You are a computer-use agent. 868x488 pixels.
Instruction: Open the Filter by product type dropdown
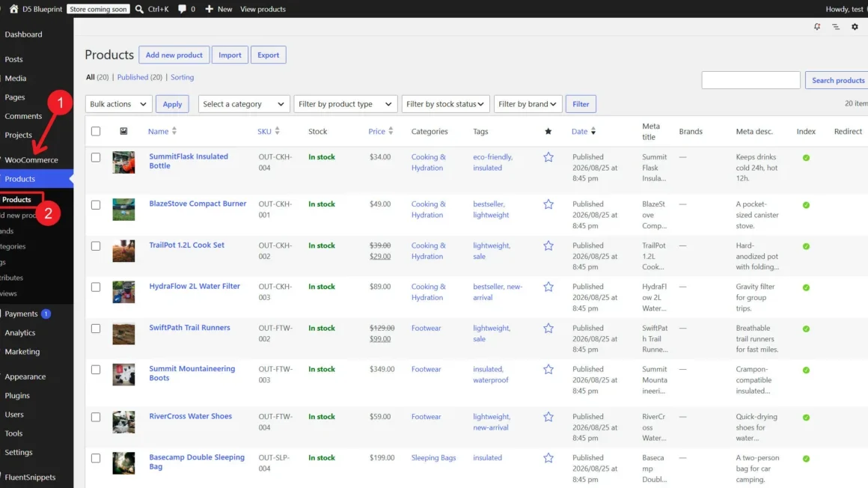click(x=345, y=104)
